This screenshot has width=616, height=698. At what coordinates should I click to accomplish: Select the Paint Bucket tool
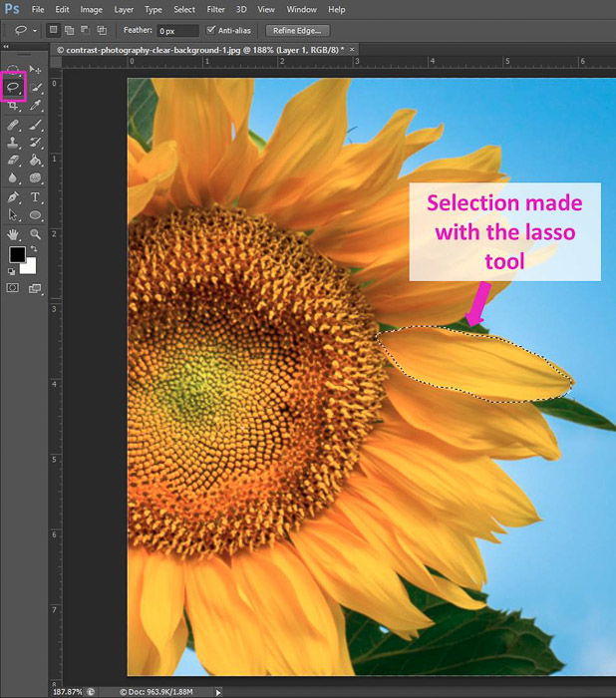(36, 160)
